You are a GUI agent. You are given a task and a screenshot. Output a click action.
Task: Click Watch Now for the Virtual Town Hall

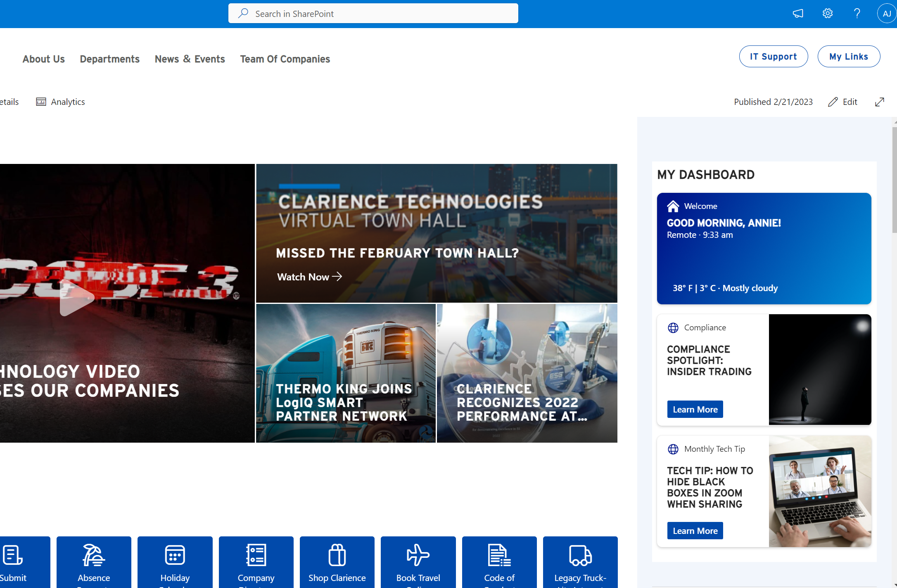pyautogui.click(x=309, y=277)
